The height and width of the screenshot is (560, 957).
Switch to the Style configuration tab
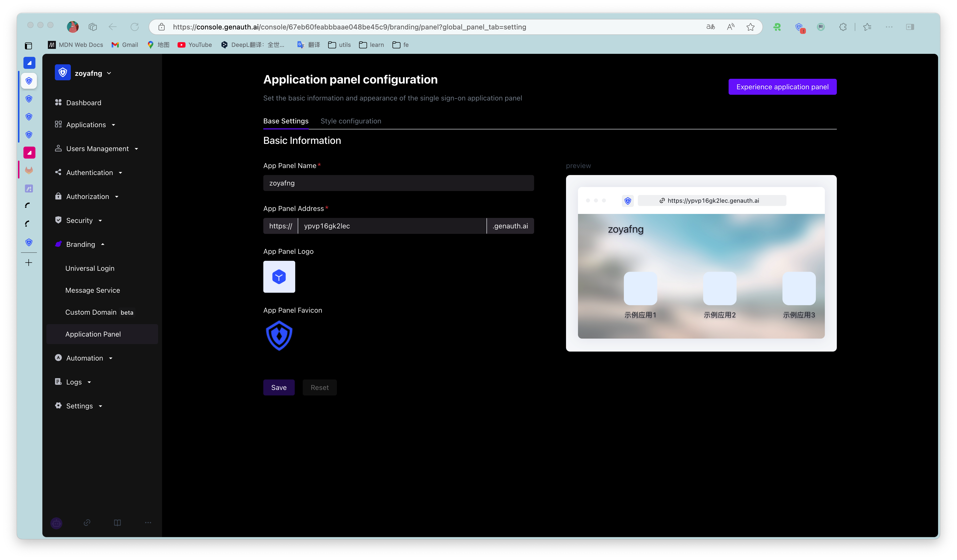pos(351,121)
